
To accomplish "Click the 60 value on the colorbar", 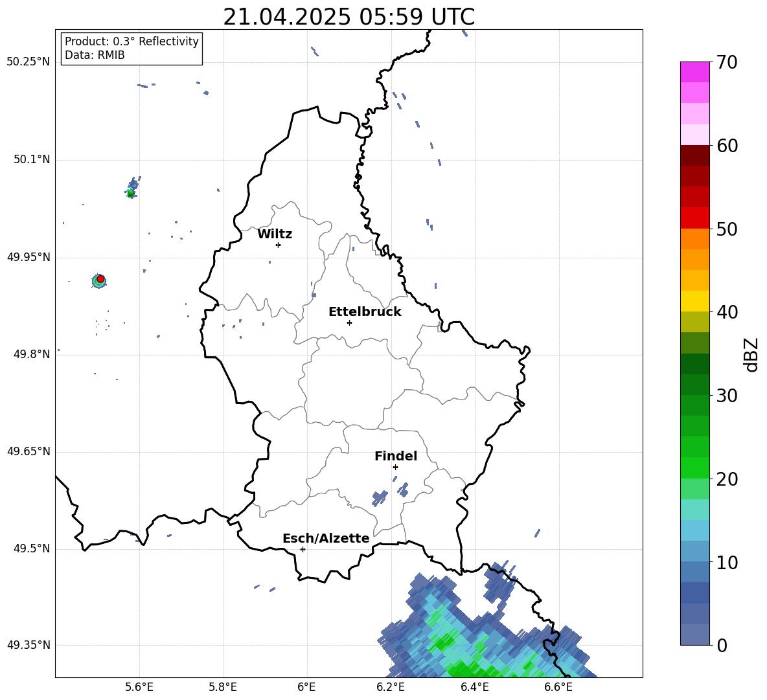I will click(727, 146).
